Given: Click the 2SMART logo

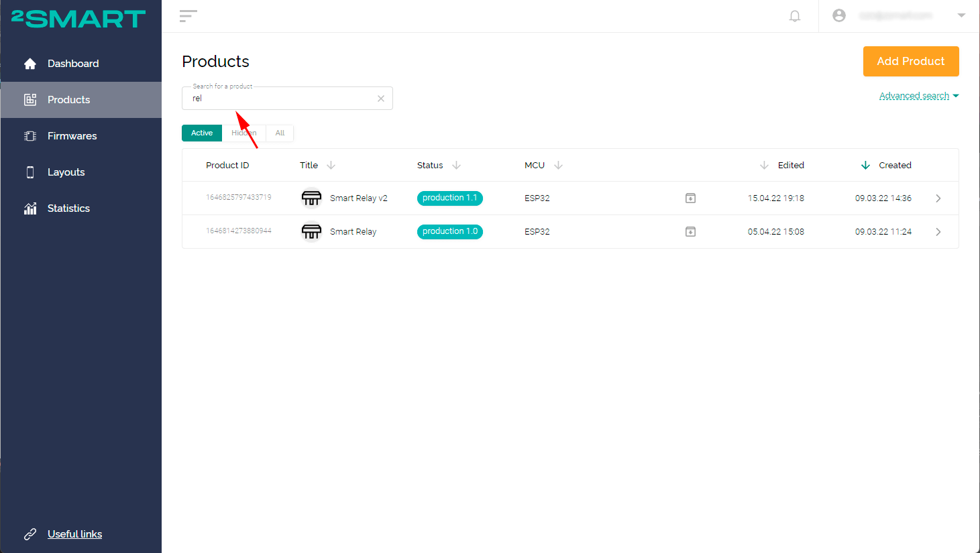Looking at the screenshot, I should tap(78, 17).
